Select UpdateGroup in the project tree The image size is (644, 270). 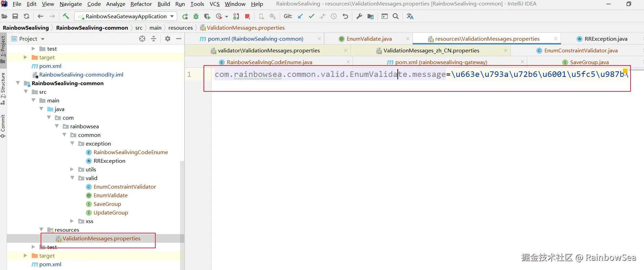point(111,212)
